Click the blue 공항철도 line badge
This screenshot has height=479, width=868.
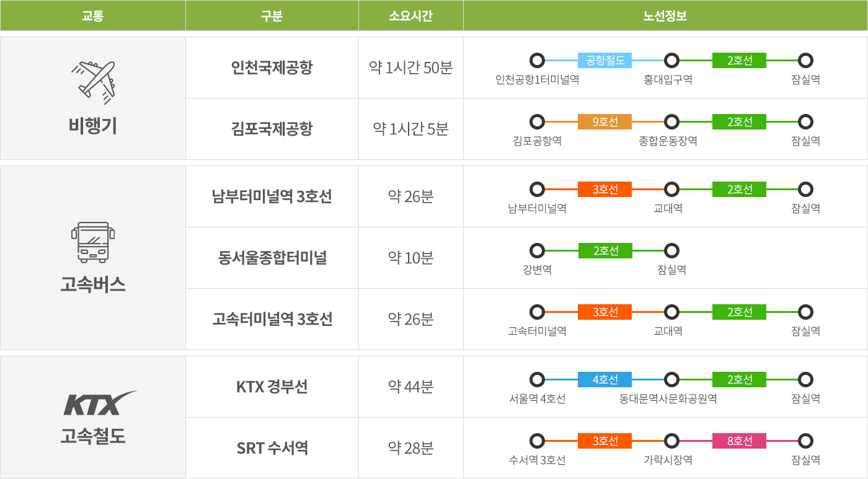(604, 61)
